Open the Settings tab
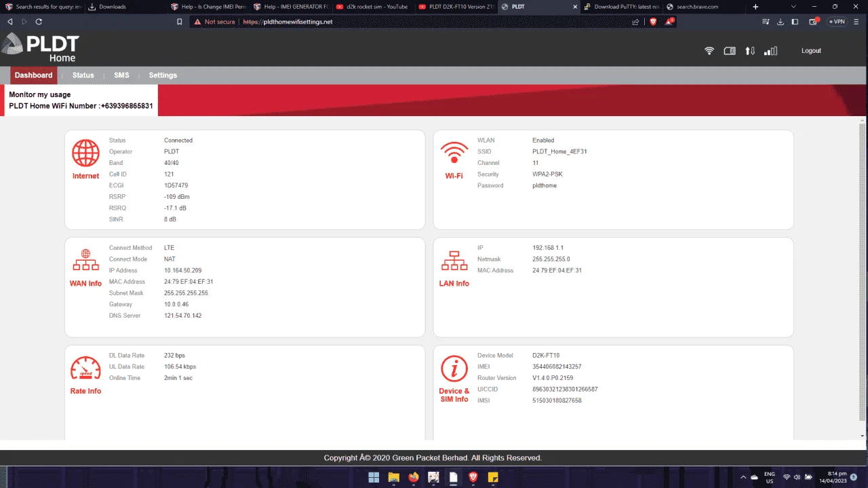This screenshot has width=868, height=488. tap(163, 75)
